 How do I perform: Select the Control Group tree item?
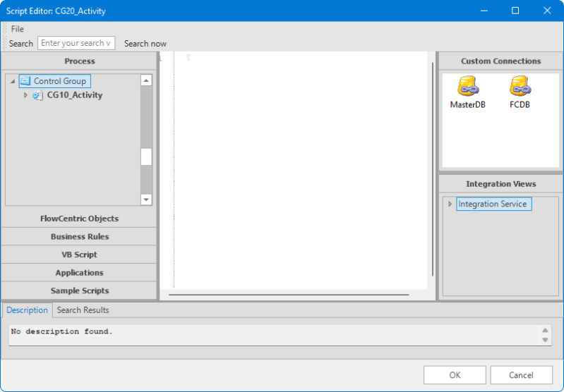coord(54,81)
